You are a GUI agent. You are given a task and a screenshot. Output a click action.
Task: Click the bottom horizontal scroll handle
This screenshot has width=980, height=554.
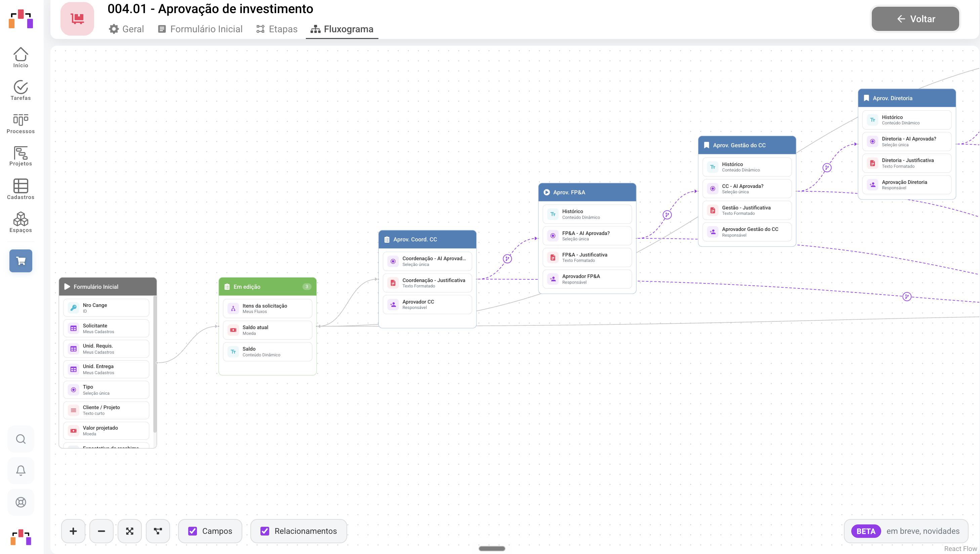[x=492, y=549]
